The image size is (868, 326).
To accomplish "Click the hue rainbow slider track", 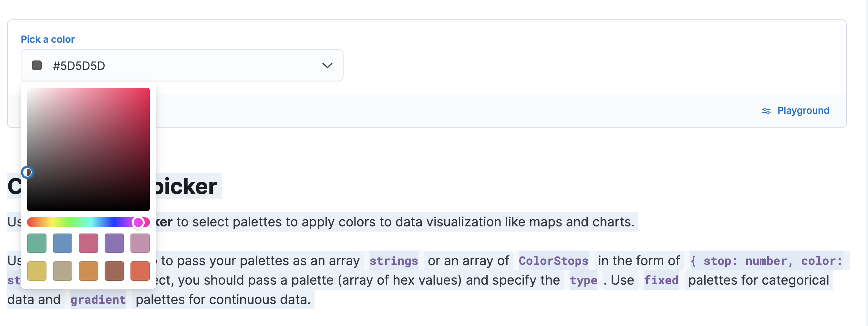I will (74, 222).
